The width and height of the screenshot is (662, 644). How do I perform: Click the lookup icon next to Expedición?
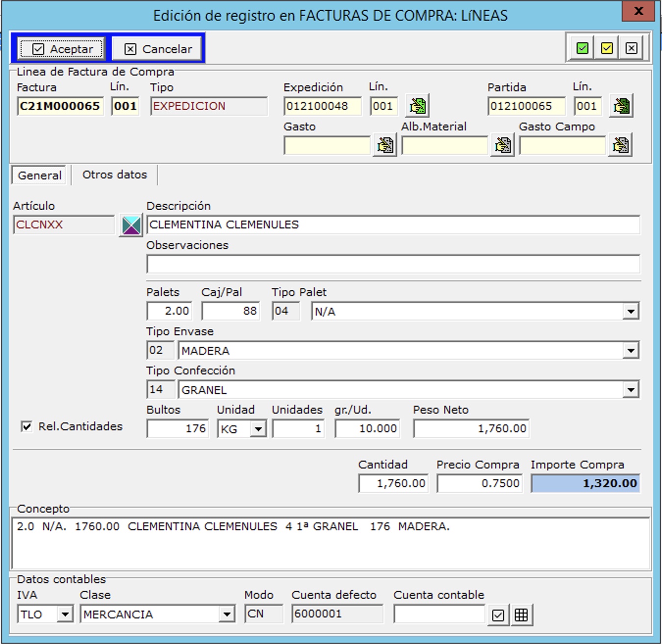[x=417, y=106]
